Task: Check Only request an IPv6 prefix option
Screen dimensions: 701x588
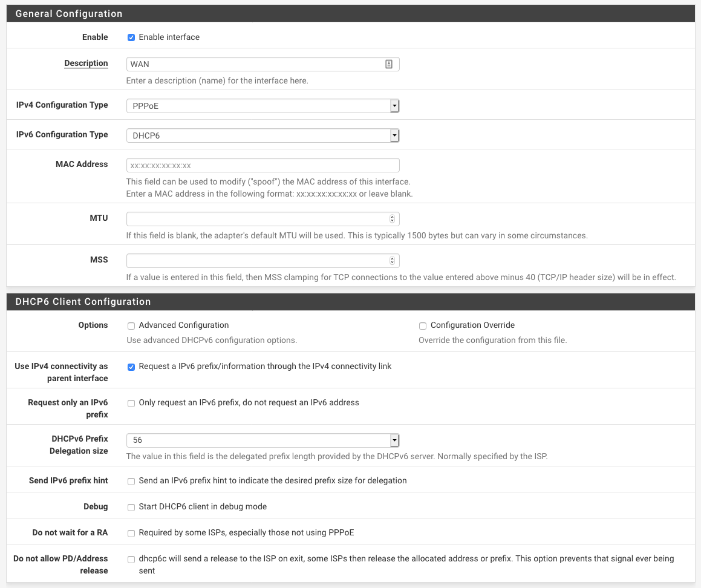Action: 131,403
